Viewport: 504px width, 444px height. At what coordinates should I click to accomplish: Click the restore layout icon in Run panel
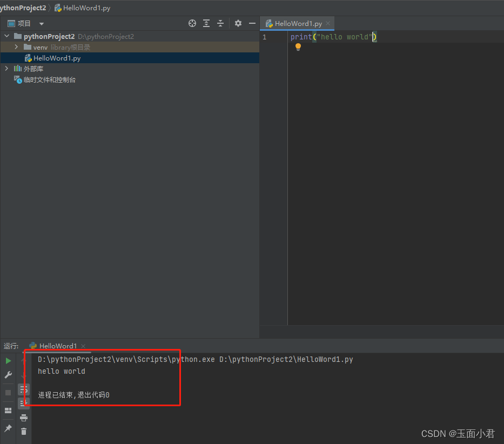pyautogui.click(x=8, y=411)
